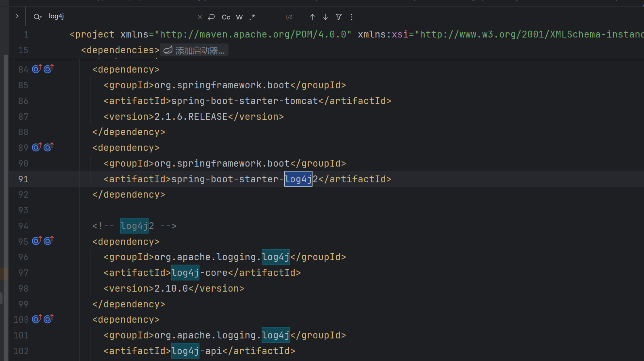Click second dependency gutter icon on line 89

point(48,147)
